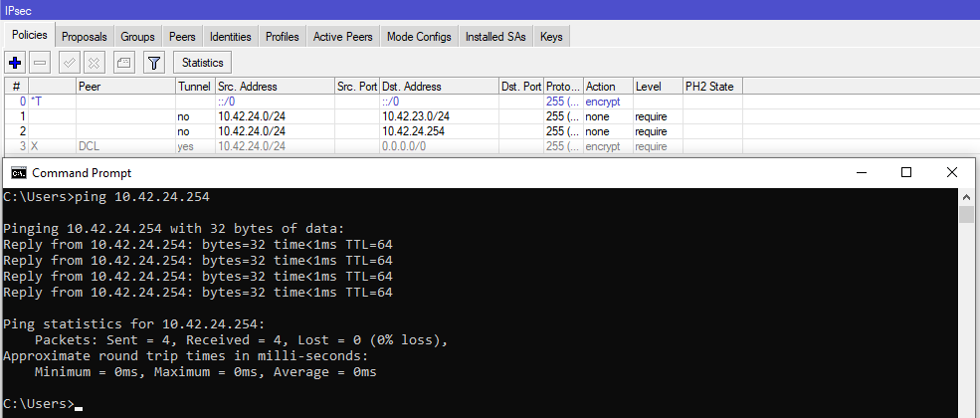Open the filter funnel icon
This screenshot has width=980, height=418.
point(154,63)
